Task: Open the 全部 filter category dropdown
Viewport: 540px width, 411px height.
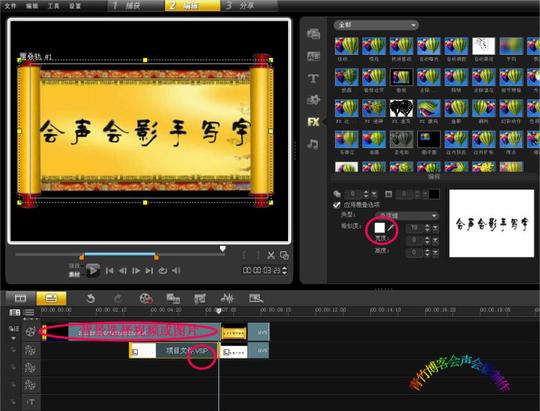Action: coord(376,25)
